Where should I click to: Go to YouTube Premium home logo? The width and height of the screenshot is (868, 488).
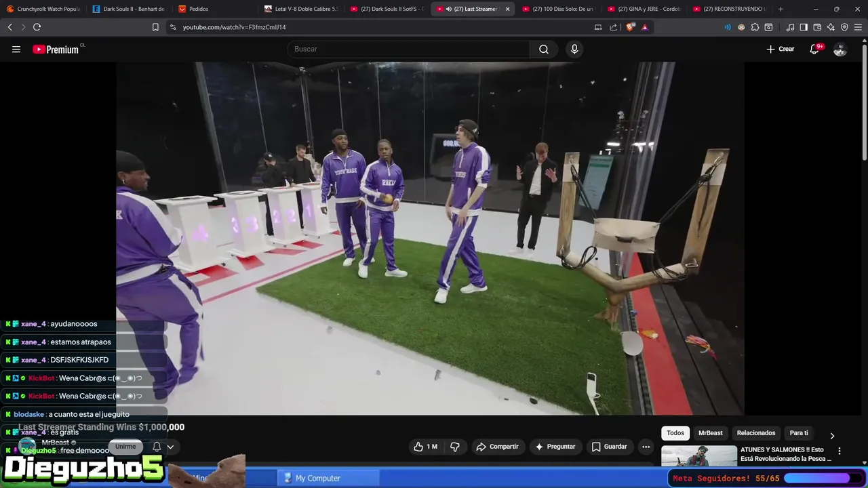[58, 49]
